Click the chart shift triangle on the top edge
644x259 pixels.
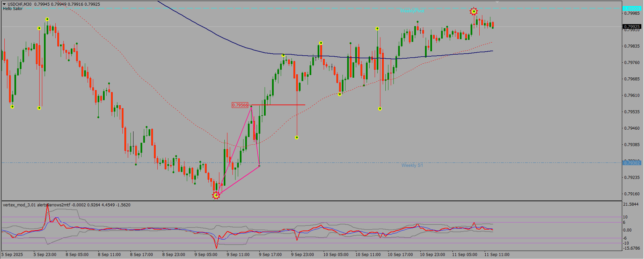tap(497, 2)
